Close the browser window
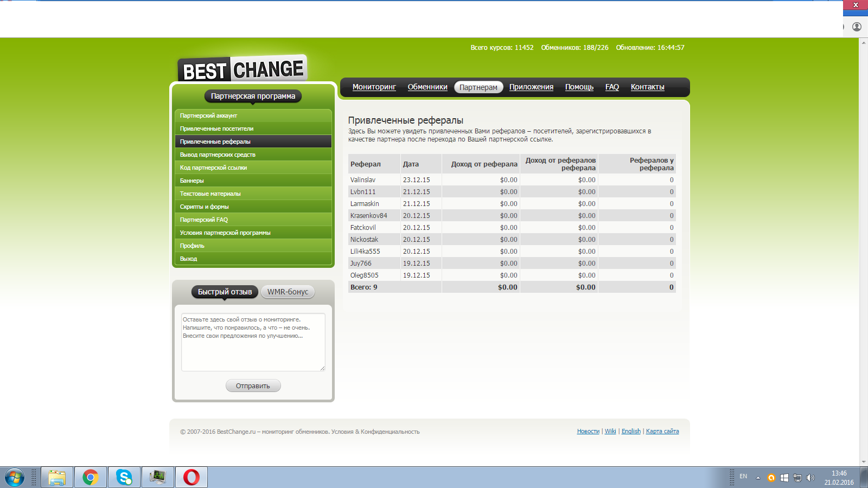Image resolution: width=868 pixels, height=488 pixels. (x=856, y=5)
